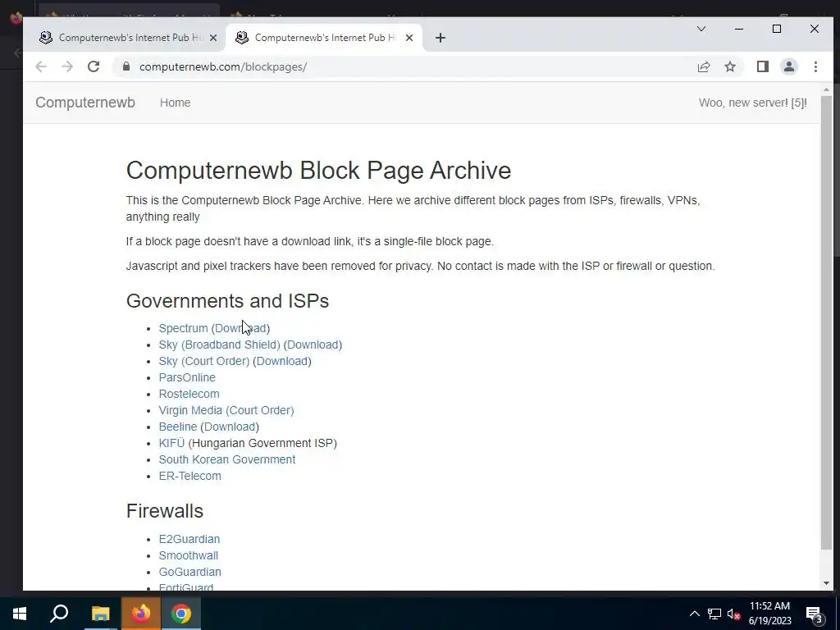
Task: Open the KIFÜ block page link
Action: (171, 443)
